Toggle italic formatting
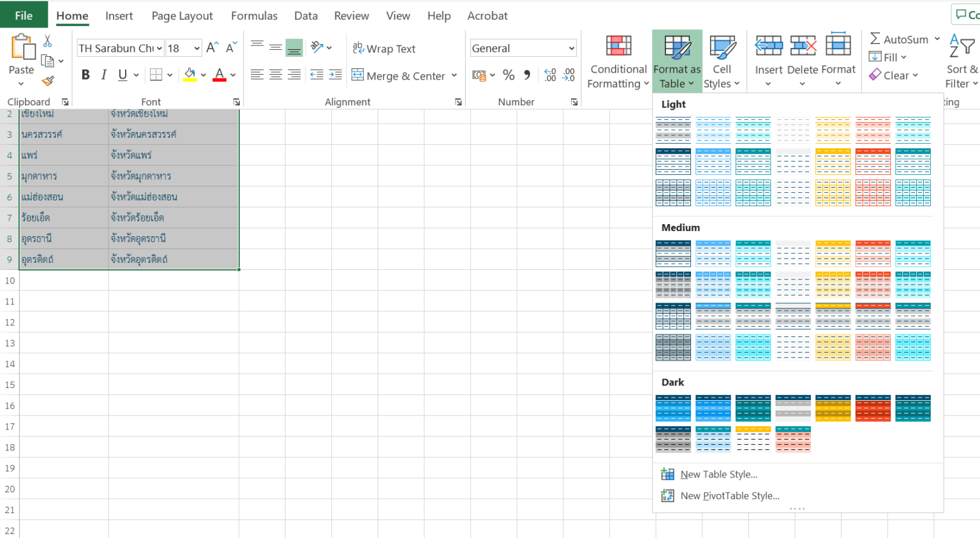 click(103, 75)
